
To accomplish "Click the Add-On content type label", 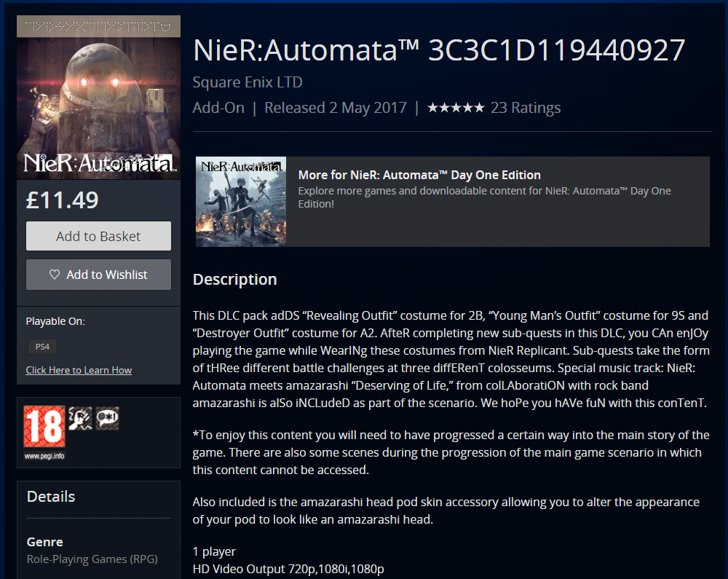I will point(218,108).
